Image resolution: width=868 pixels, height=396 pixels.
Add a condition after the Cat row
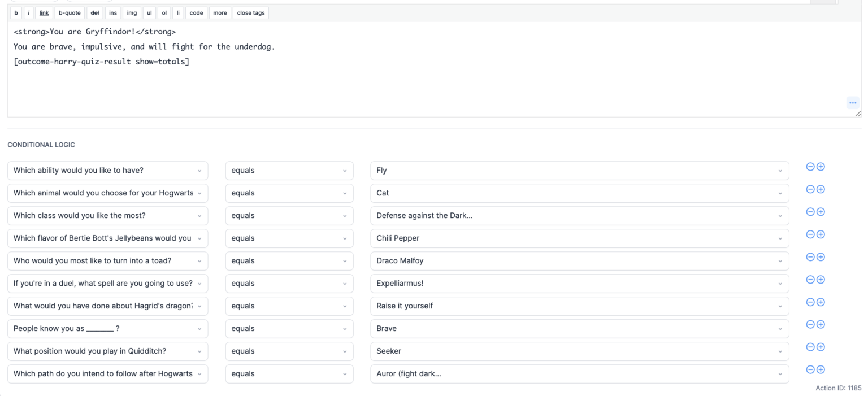pyautogui.click(x=821, y=189)
